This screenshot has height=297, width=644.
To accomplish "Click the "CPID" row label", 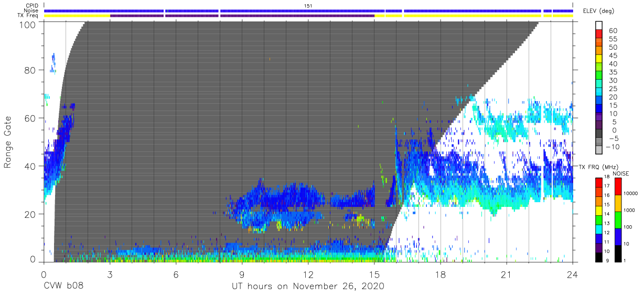I will [32, 5].
